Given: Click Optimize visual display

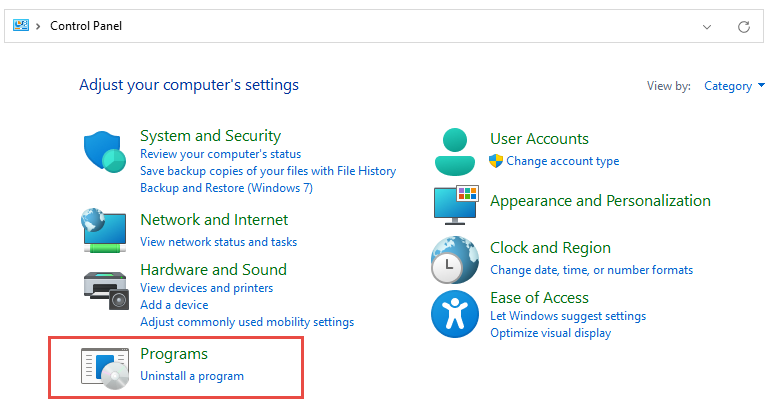Looking at the screenshot, I should tap(551, 333).
